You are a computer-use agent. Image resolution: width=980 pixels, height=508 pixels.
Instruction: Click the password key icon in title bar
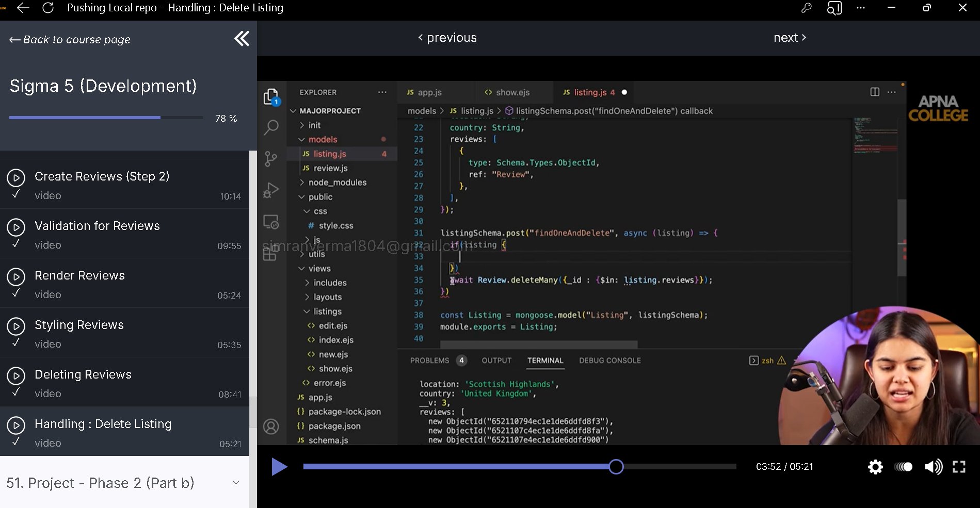point(806,8)
